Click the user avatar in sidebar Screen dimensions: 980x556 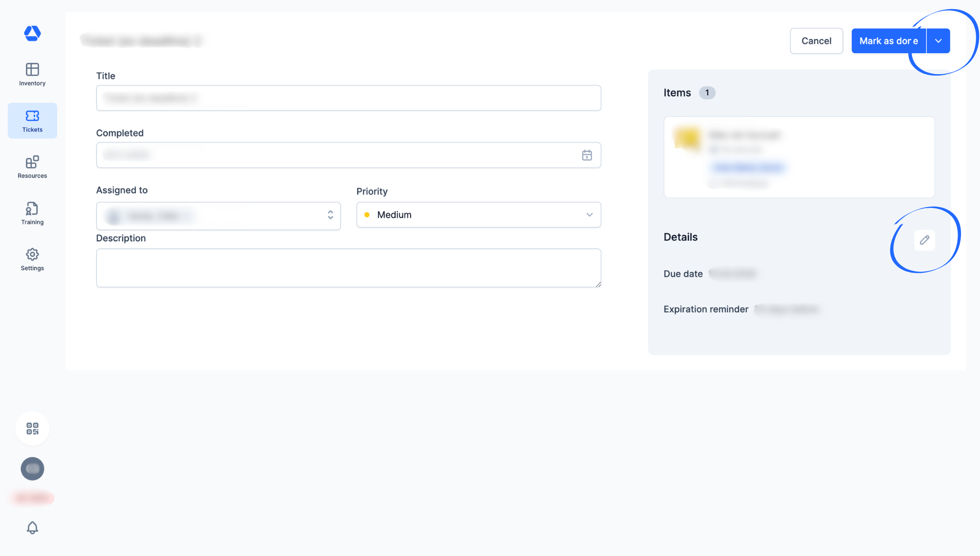tap(32, 468)
